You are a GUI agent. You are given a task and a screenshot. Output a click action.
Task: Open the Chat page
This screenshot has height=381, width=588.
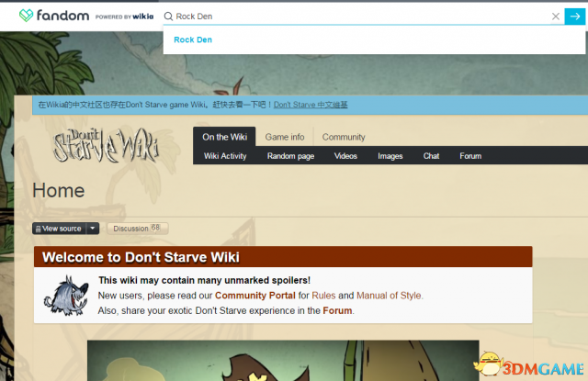431,156
